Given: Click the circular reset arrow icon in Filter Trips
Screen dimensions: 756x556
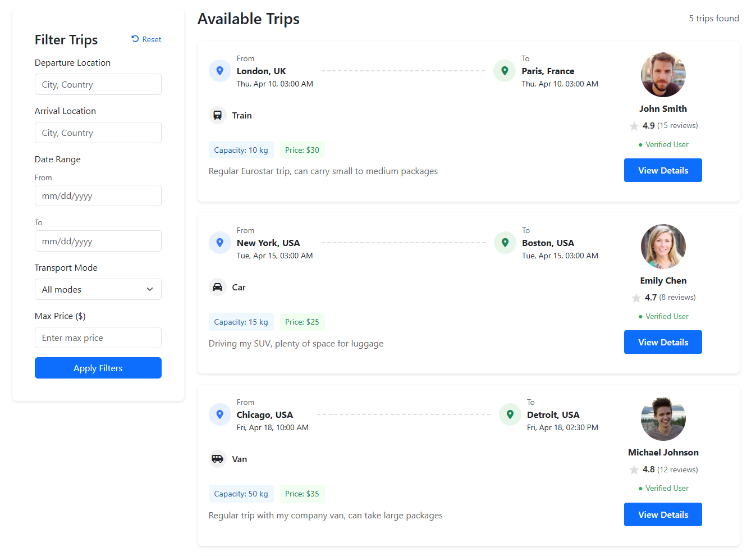Looking at the screenshot, I should coord(134,39).
